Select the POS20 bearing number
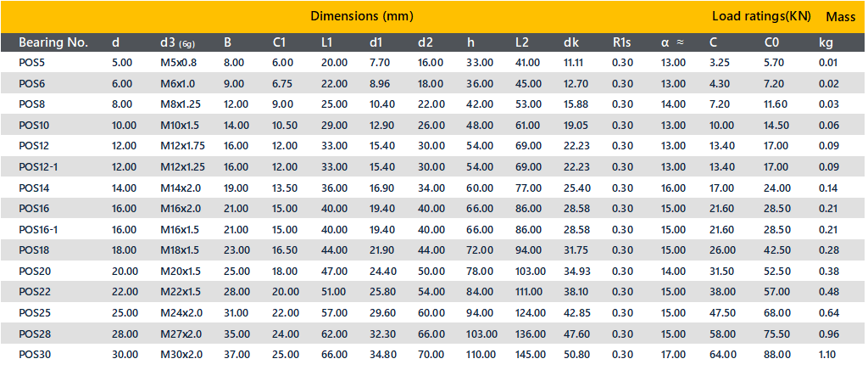The image size is (868, 370). click(x=34, y=272)
